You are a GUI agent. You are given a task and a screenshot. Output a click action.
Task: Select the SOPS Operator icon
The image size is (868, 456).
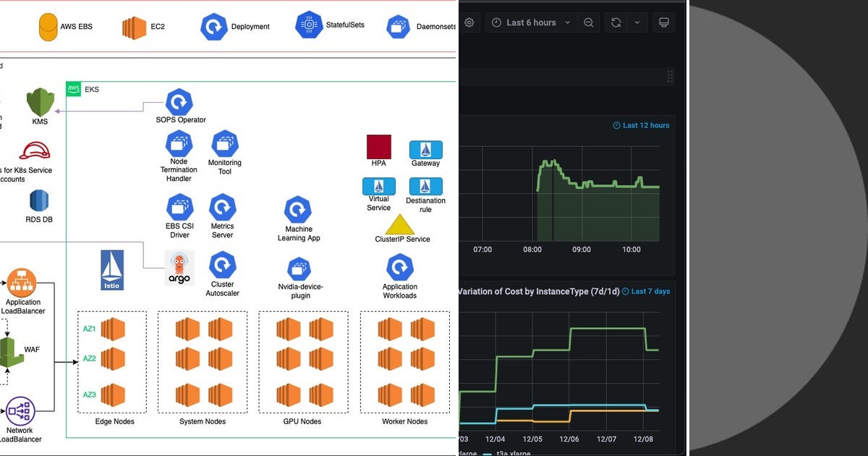(x=179, y=101)
